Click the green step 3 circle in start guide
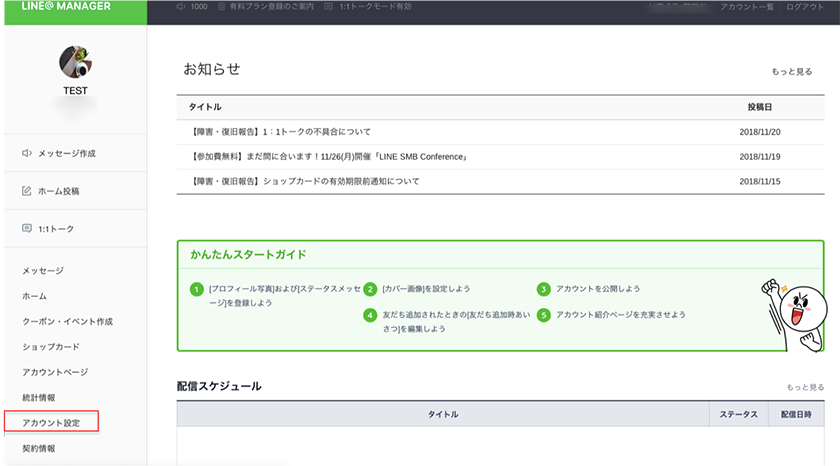 [544, 289]
